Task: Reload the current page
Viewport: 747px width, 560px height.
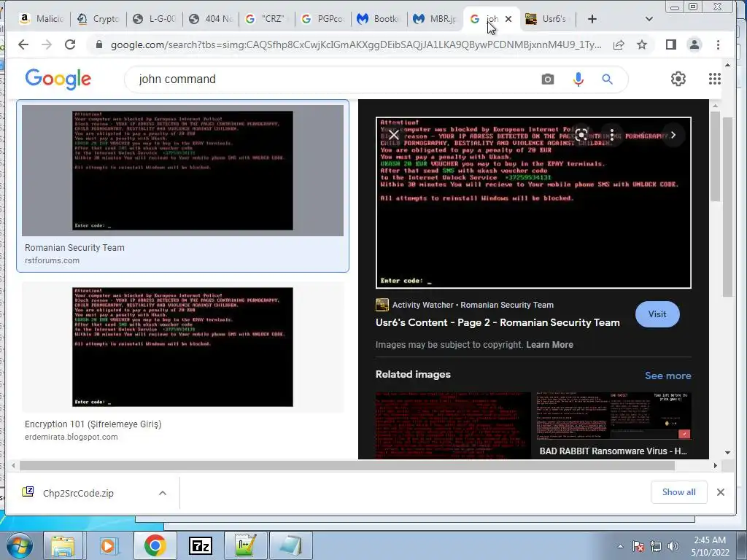Action: tap(70, 44)
